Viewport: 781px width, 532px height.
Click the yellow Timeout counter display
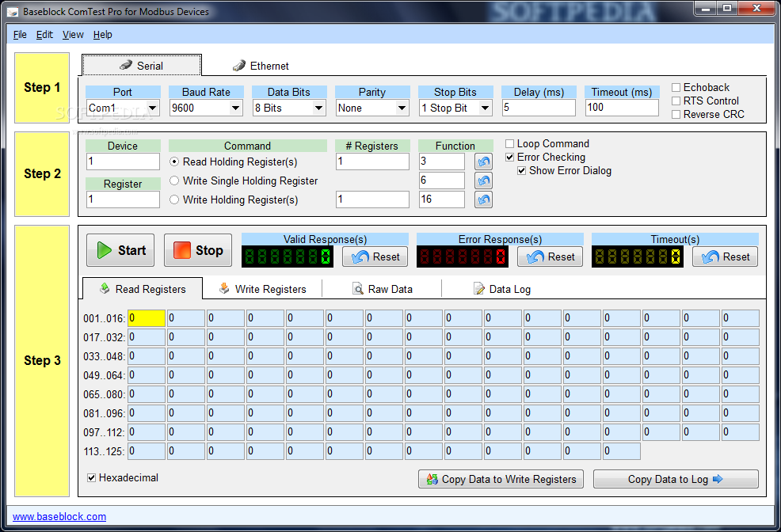638,256
